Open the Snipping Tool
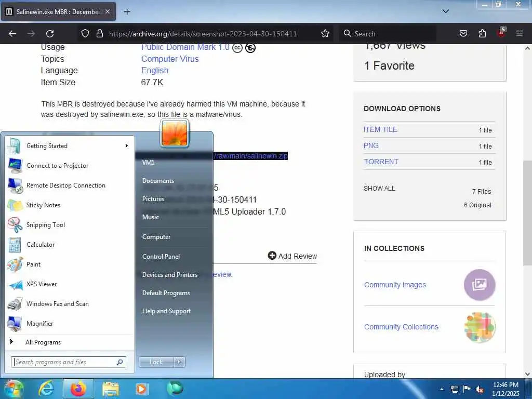 [69, 224]
